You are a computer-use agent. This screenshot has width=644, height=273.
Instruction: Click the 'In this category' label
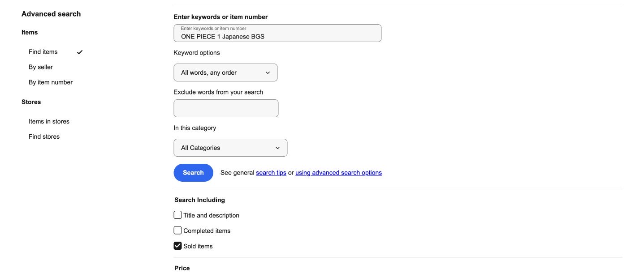[x=195, y=128]
